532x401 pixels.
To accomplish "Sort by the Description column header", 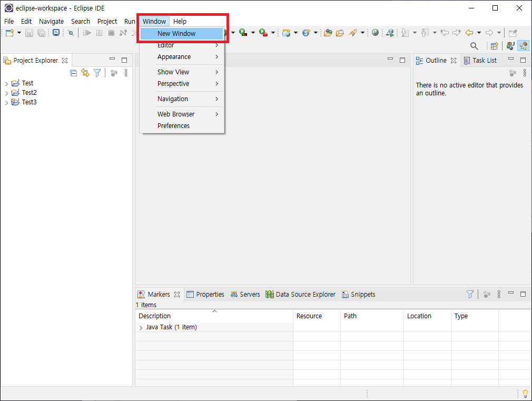I will 214,316.
